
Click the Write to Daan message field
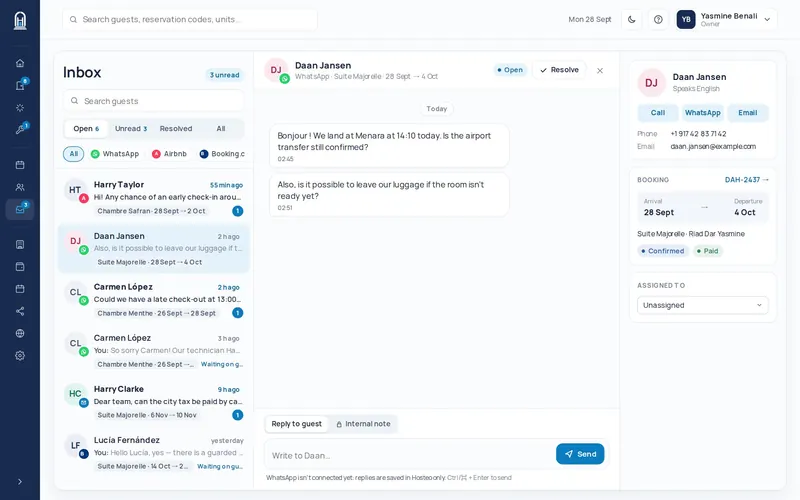coord(408,455)
